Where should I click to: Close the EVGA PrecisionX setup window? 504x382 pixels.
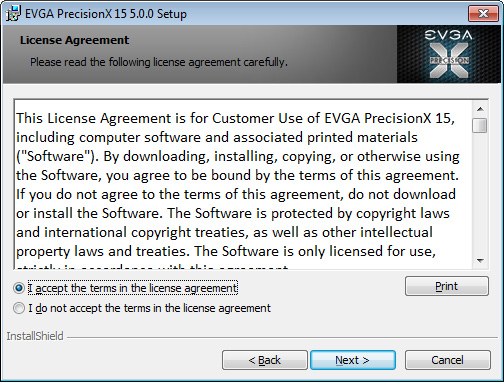point(483,14)
